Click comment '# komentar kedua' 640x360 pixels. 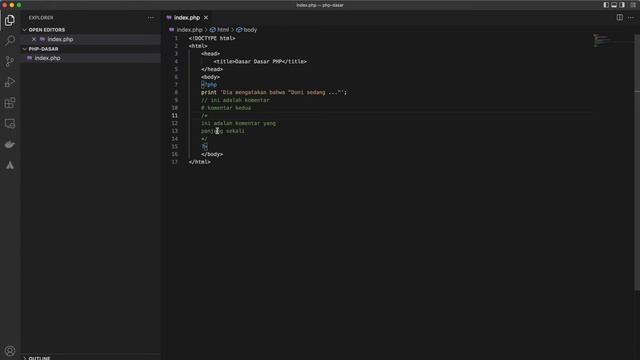coord(226,108)
